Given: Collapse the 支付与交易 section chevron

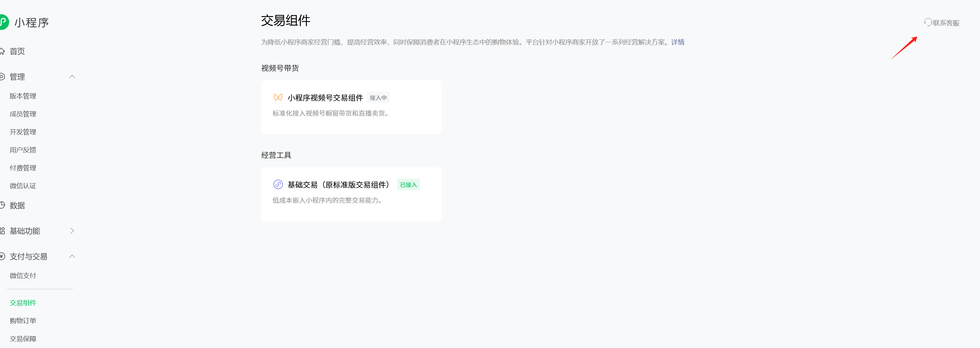Looking at the screenshot, I should coord(72,256).
